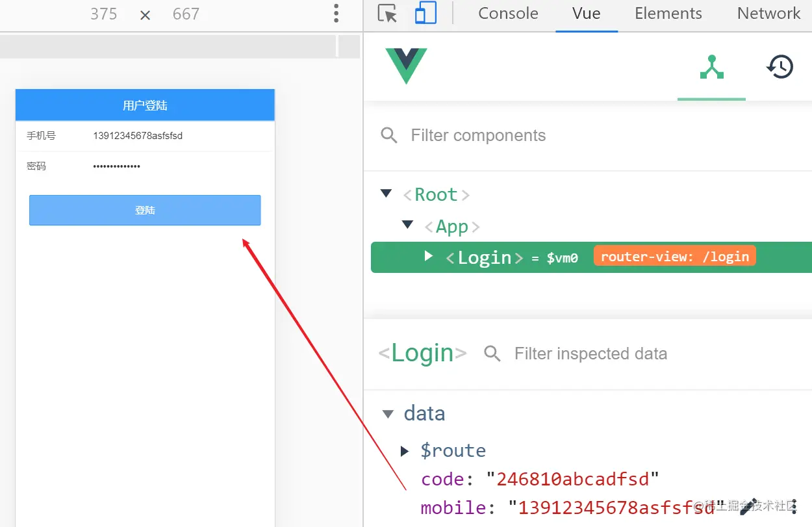Open the Vue history timeline icon

click(780, 67)
